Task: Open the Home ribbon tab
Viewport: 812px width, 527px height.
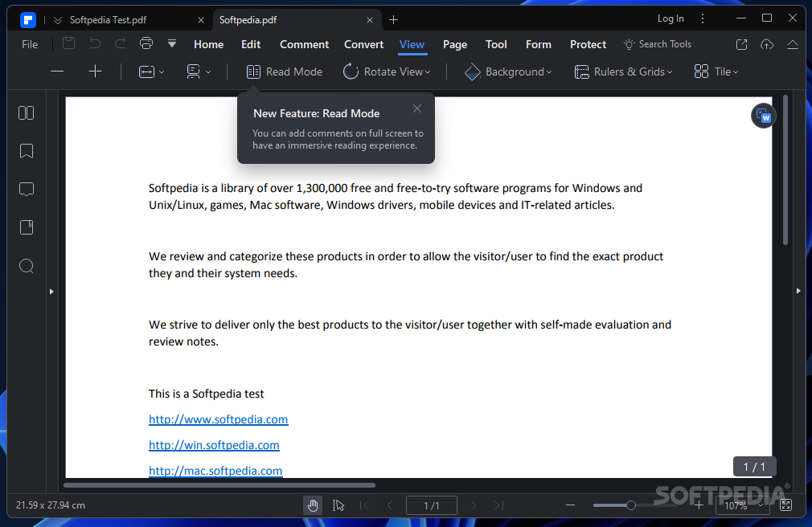Action: [x=209, y=44]
